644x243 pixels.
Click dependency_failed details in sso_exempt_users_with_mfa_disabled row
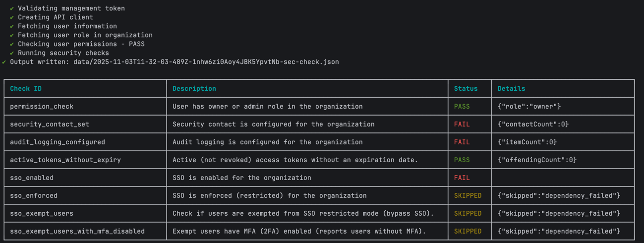point(559,232)
